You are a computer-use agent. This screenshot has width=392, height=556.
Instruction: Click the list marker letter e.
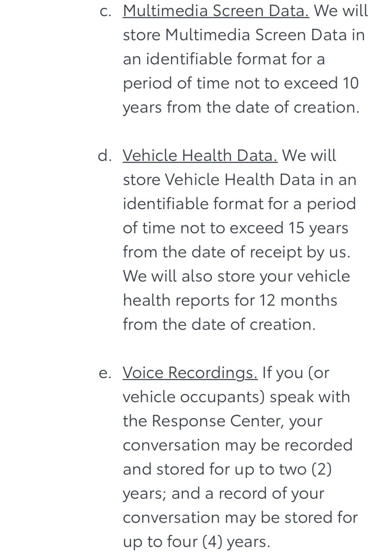coord(104,374)
